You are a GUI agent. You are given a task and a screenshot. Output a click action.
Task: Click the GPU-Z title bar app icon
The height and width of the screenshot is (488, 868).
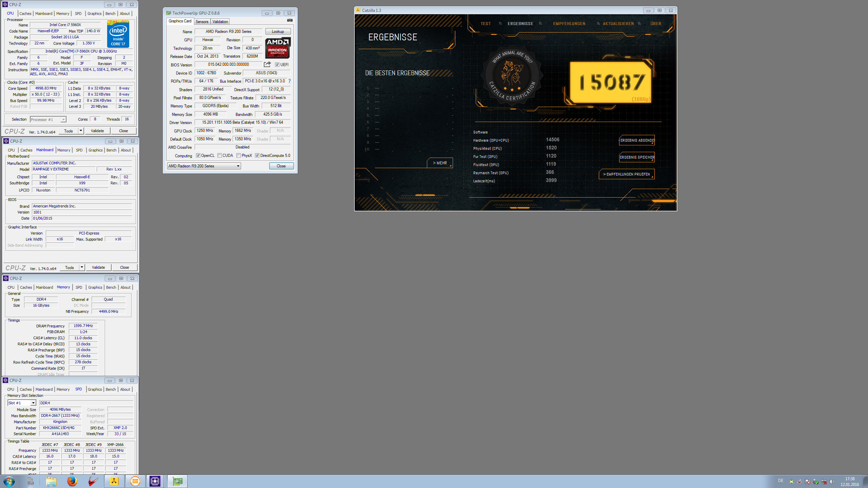point(169,13)
